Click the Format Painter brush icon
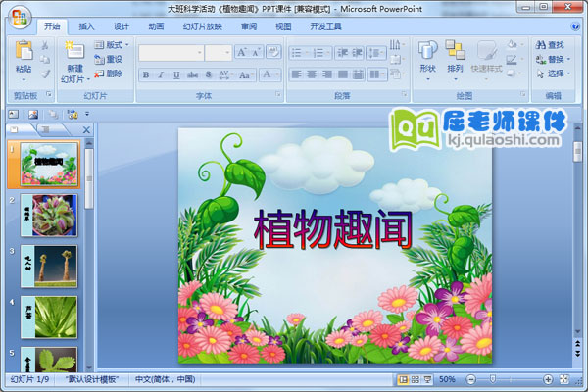Image resolution: width=588 pixels, height=392 pixels. [x=45, y=73]
